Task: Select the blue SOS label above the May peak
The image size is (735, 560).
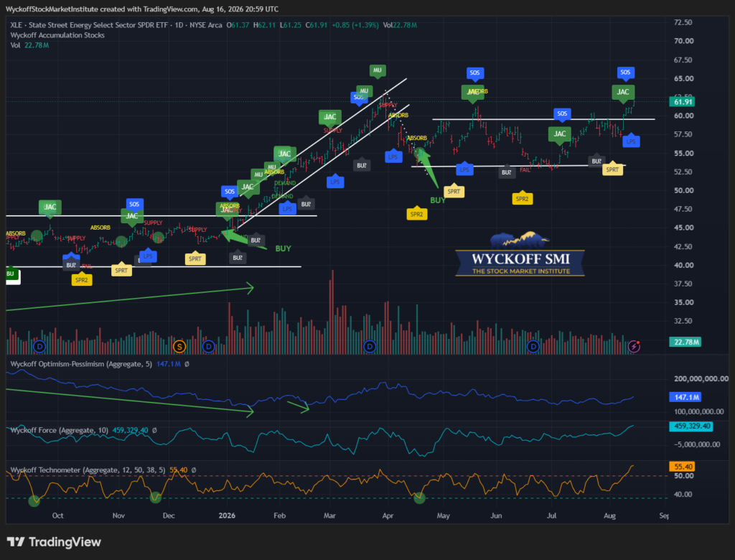Action: point(475,73)
